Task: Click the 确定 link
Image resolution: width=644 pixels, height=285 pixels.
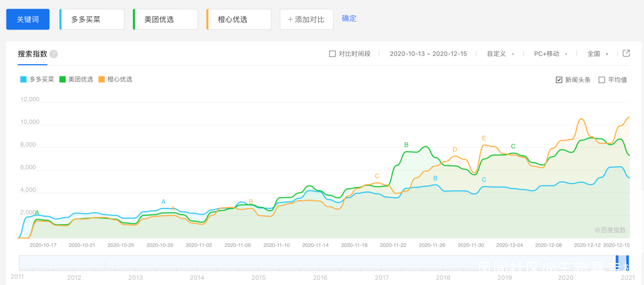Action: coord(349,18)
